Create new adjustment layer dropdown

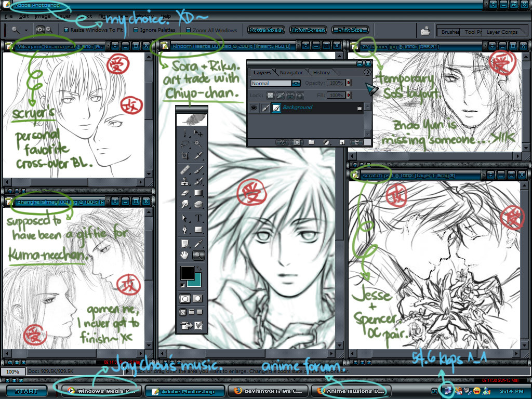coord(326,142)
